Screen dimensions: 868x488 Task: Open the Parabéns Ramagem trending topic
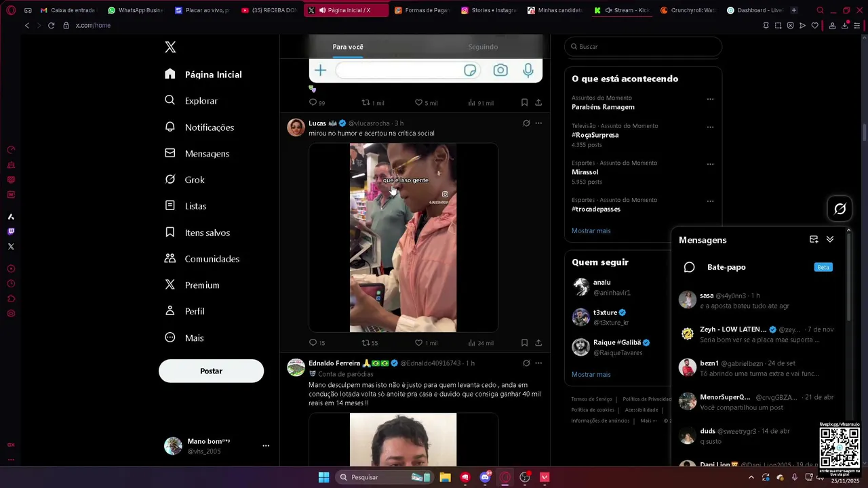click(603, 107)
